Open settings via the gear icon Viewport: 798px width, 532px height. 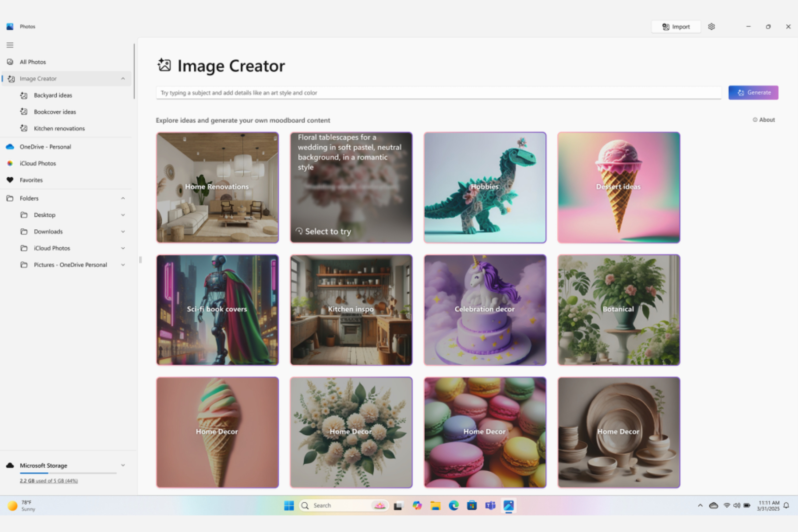point(711,27)
